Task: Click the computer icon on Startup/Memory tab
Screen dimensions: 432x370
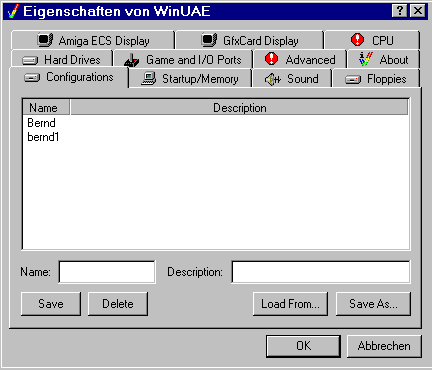Action: (148, 79)
